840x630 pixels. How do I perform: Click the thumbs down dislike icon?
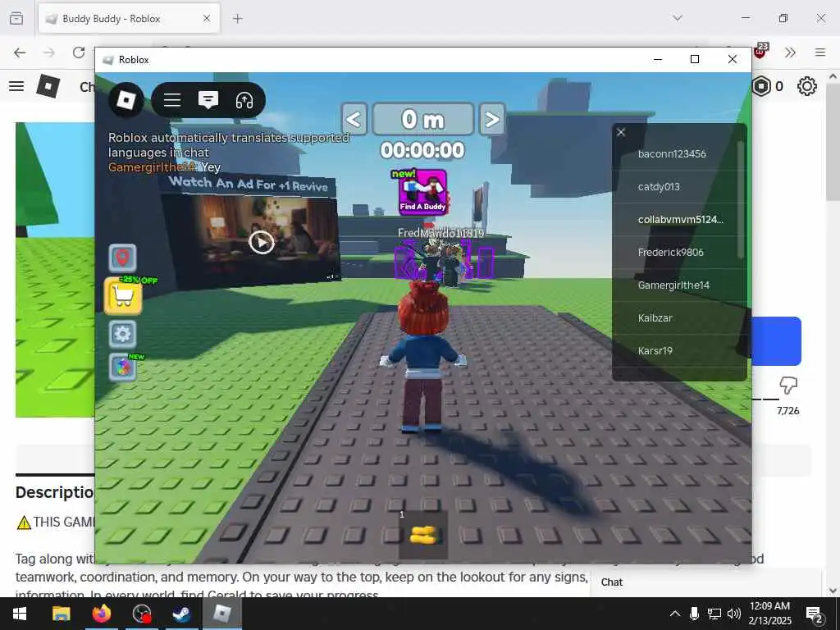788,385
